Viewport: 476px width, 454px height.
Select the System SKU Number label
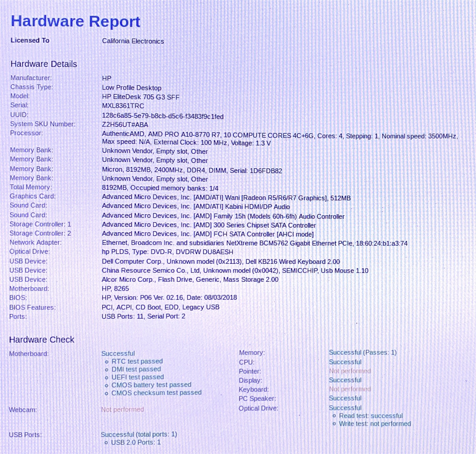click(43, 124)
